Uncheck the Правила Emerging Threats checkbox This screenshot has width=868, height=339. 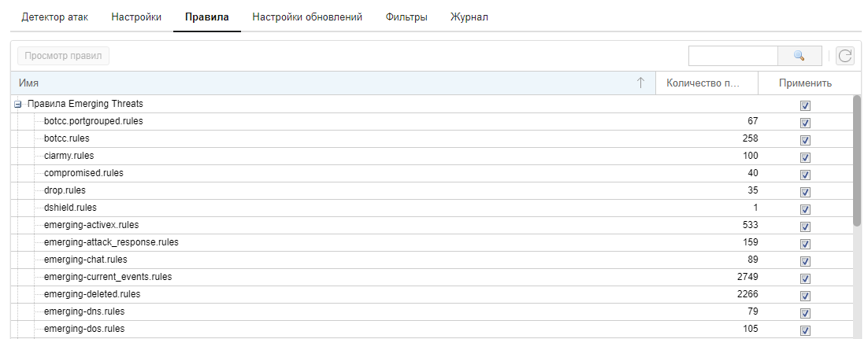pos(805,105)
